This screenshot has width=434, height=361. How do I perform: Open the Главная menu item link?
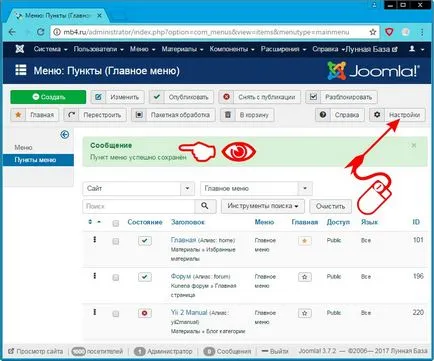click(x=183, y=240)
